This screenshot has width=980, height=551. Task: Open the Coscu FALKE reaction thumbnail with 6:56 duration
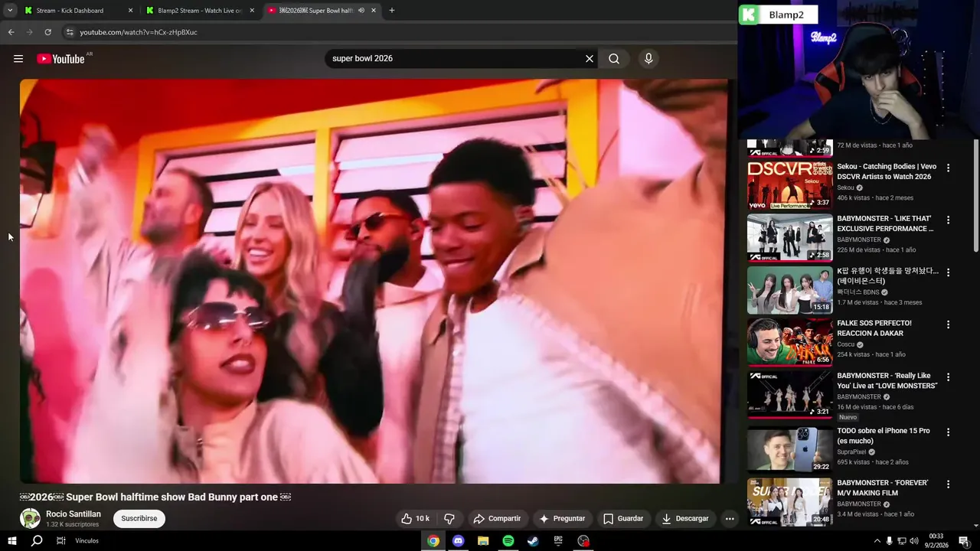click(790, 342)
